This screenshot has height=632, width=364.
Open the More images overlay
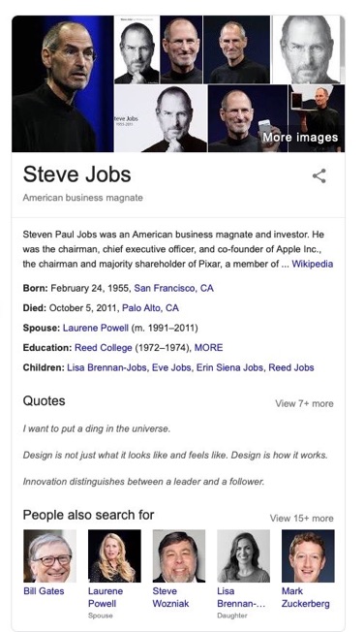click(300, 138)
